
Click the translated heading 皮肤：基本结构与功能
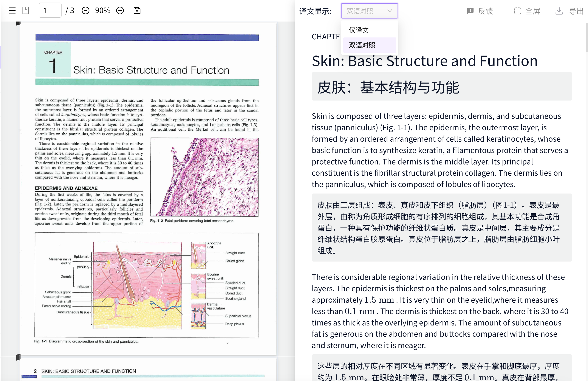click(x=388, y=87)
